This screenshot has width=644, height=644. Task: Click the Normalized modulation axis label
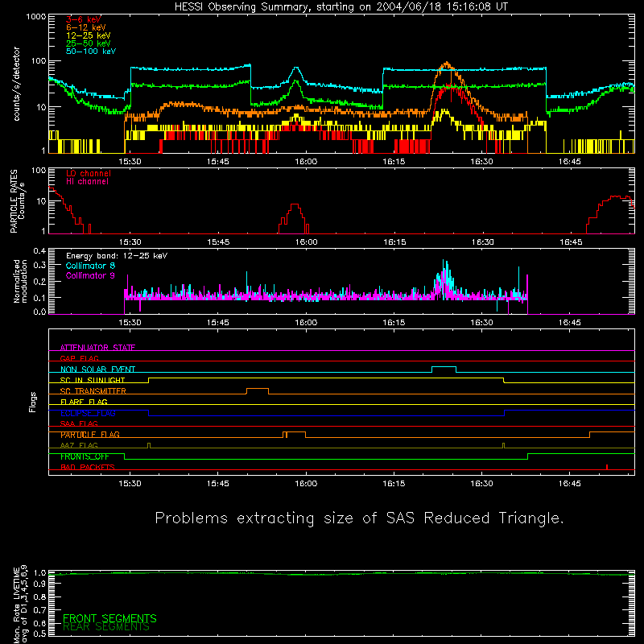coord(20,281)
